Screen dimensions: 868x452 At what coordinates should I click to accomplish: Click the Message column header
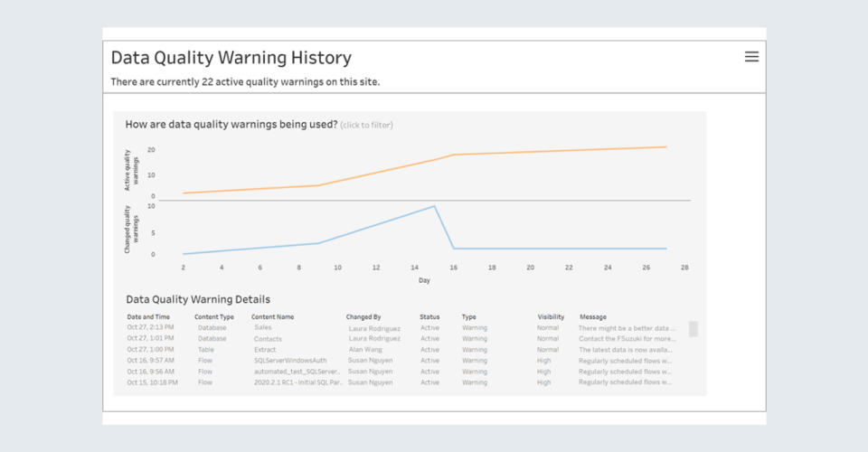593,317
